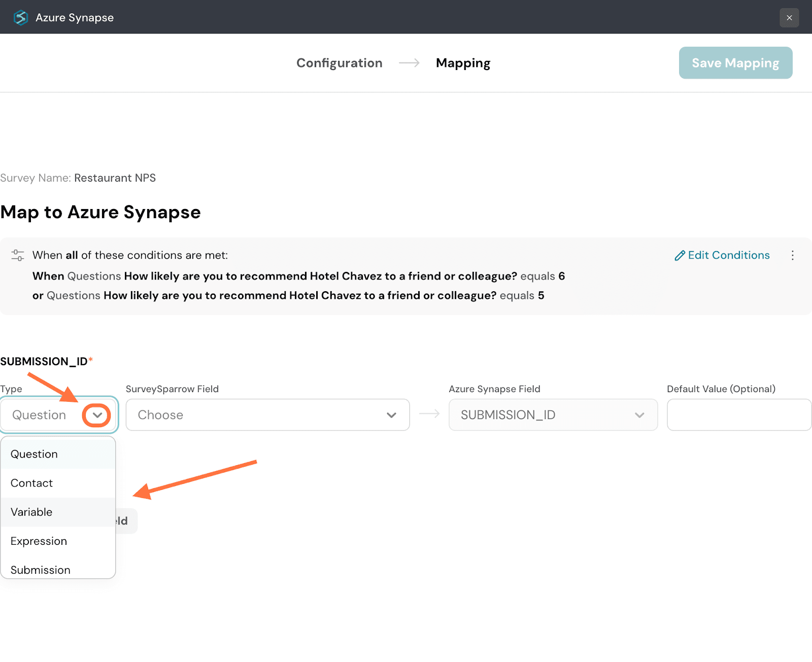This screenshot has width=812, height=662.
Task: Focus the Default Value (Optional) input
Action: pos(738,415)
